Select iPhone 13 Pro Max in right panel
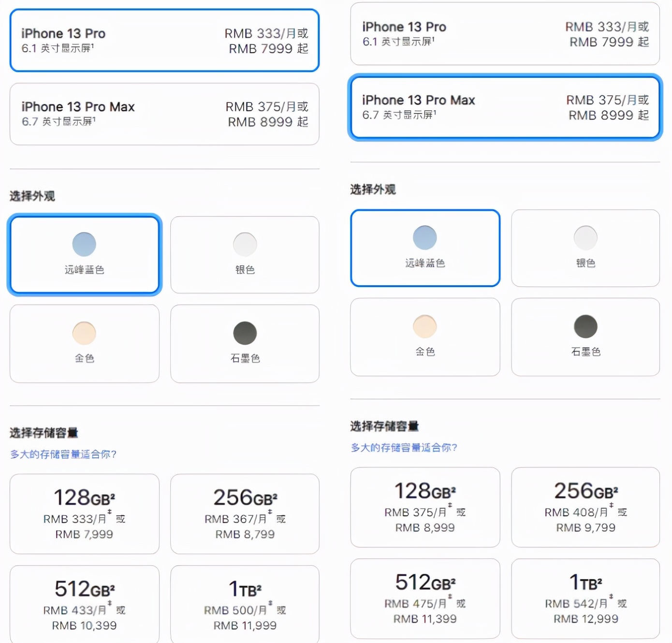 point(505,107)
